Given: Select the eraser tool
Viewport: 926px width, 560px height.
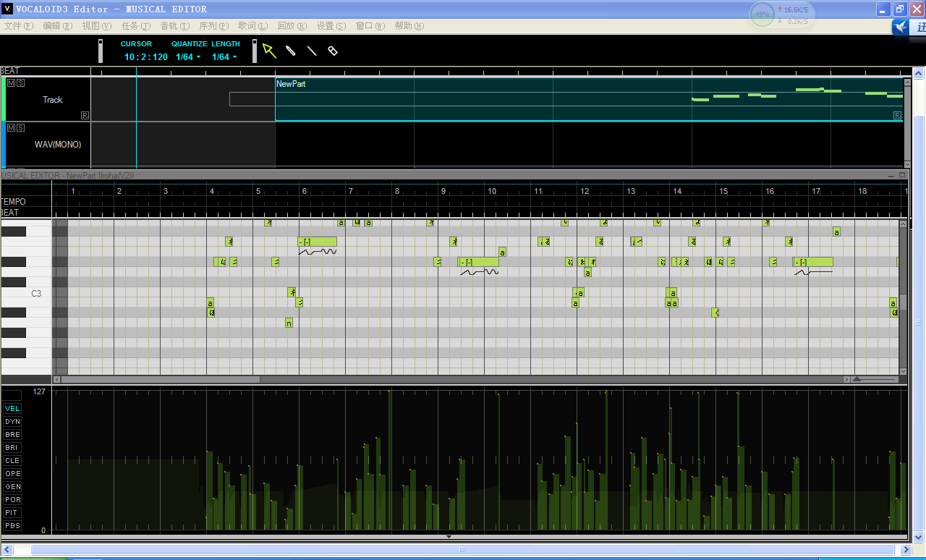Looking at the screenshot, I should coord(333,51).
